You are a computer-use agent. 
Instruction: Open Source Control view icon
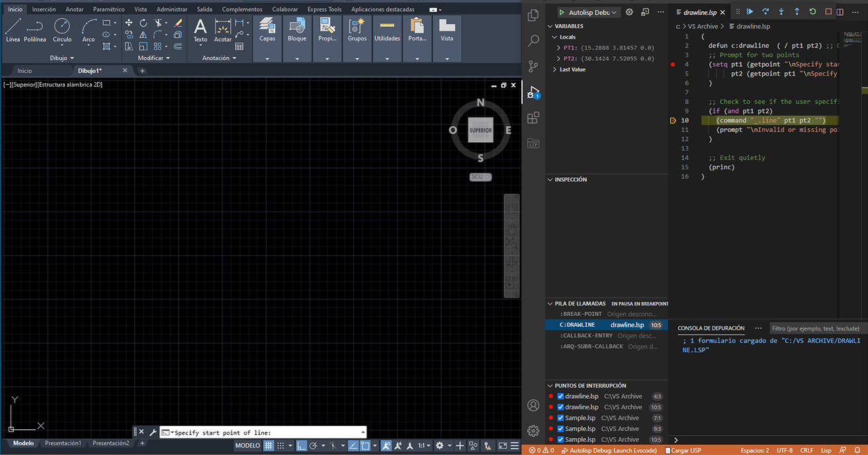533,66
